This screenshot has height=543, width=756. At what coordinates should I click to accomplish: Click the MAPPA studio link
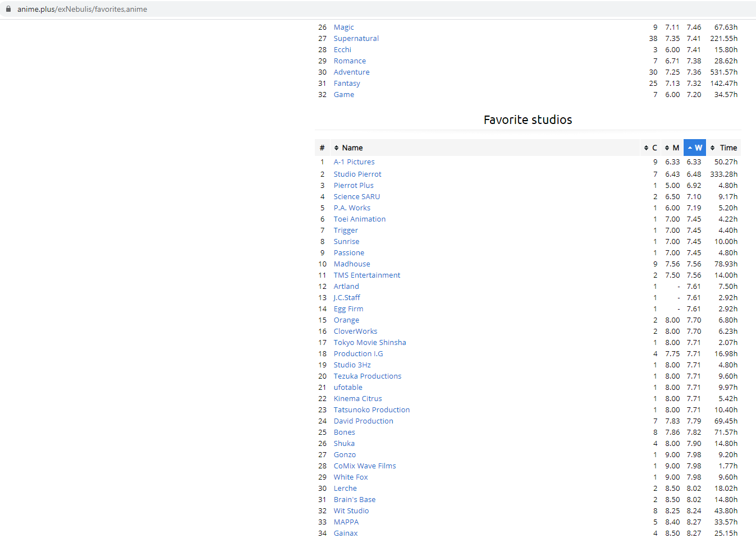(x=346, y=522)
